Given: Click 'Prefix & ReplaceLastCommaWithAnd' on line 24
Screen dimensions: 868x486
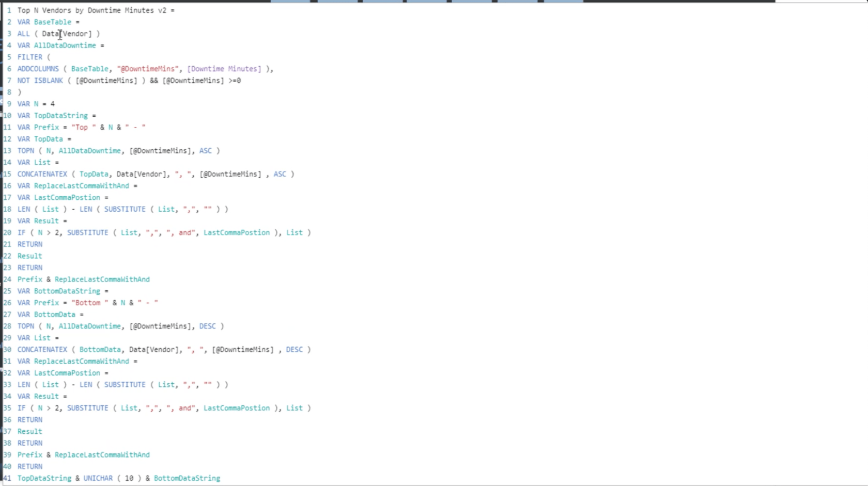Looking at the screenshot, I should pyautogui.click(x=84, y=279).
